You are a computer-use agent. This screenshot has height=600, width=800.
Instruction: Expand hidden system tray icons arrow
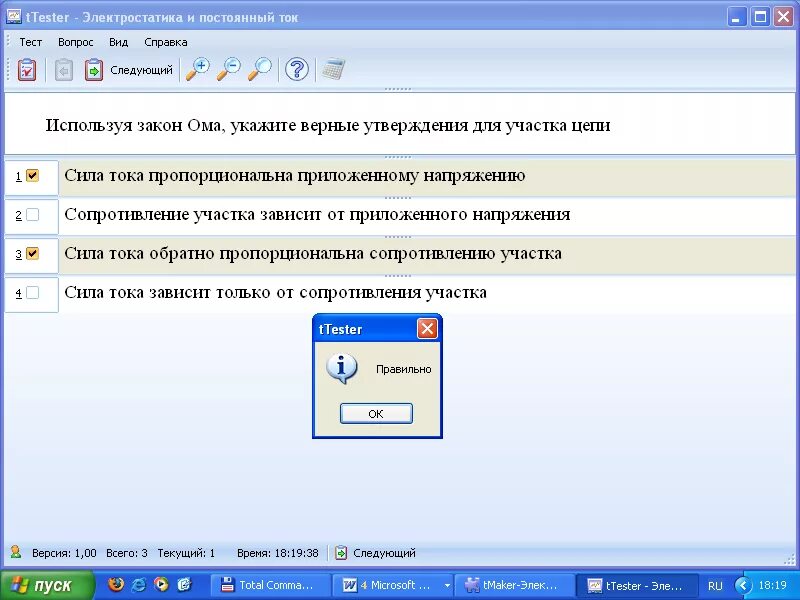743,585
